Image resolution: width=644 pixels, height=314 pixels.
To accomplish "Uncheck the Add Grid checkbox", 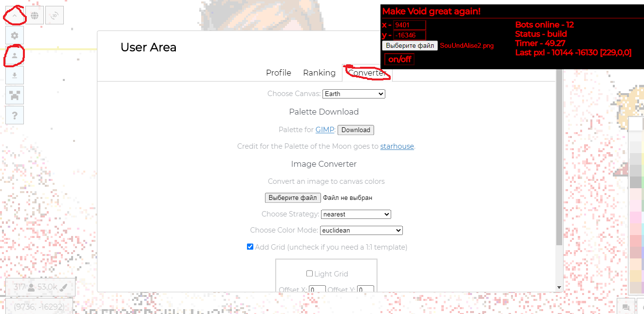I will tap(250, 247).
